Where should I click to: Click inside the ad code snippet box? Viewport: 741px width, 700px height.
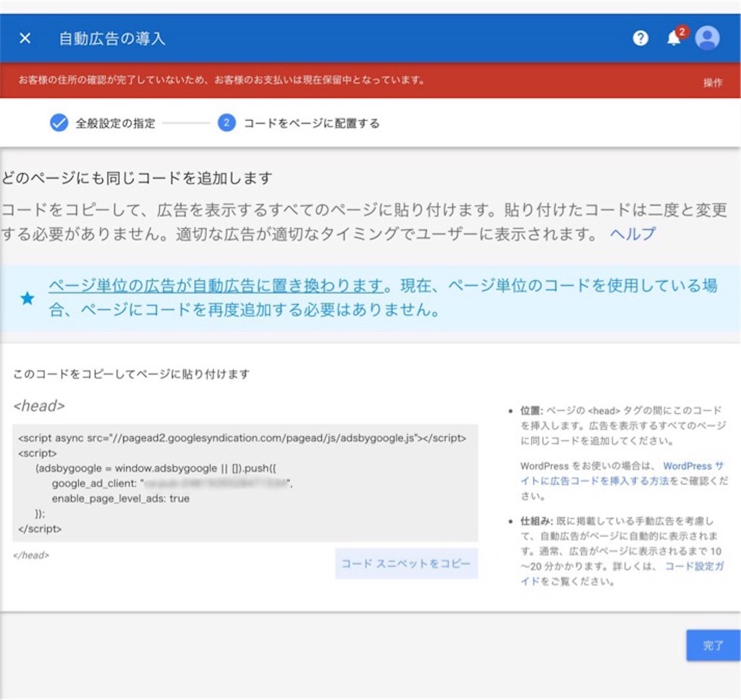pos(245,483)
